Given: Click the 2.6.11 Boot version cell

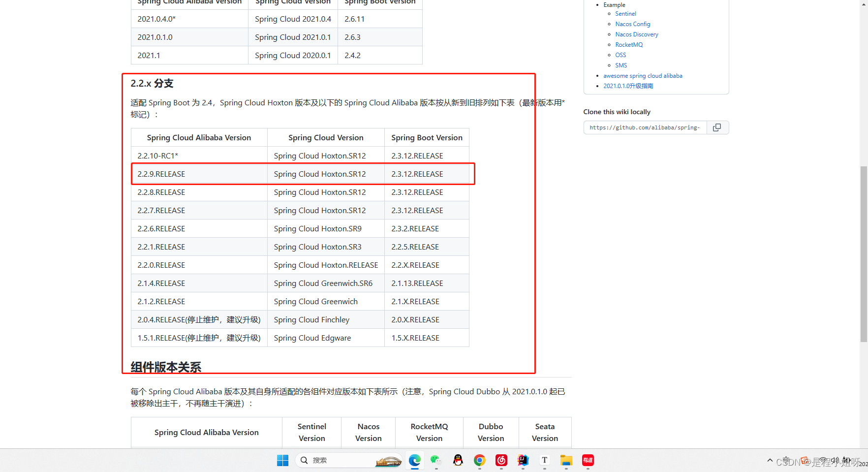Looking at the screenshot, I should [380, 19].
